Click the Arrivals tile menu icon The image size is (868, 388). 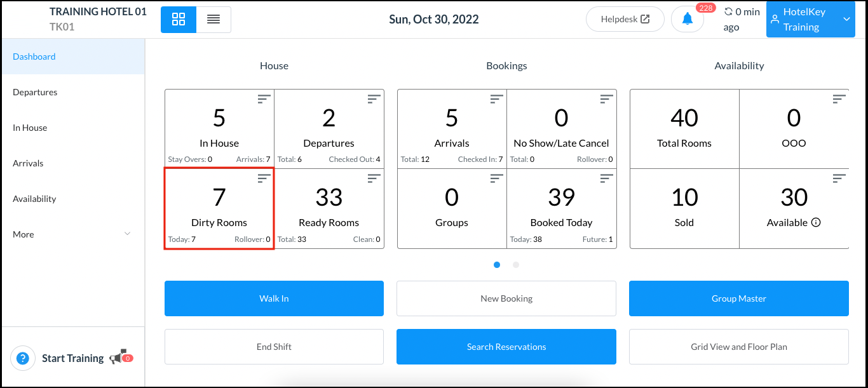tap(497, 99)
